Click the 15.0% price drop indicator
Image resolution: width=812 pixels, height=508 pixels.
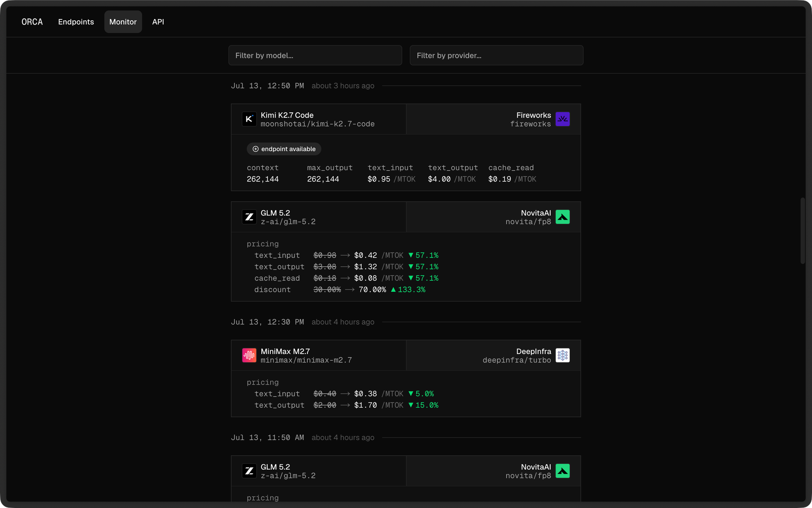click(x=423, y=406)
